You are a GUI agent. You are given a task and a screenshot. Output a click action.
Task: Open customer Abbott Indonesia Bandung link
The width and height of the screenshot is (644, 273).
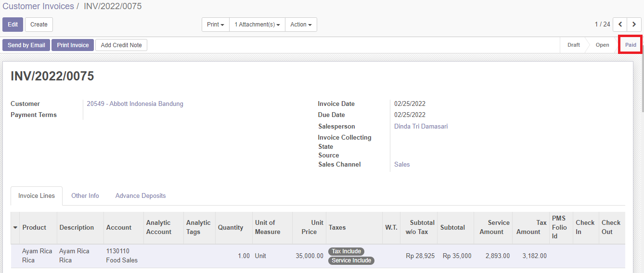(x=135, y=104)
